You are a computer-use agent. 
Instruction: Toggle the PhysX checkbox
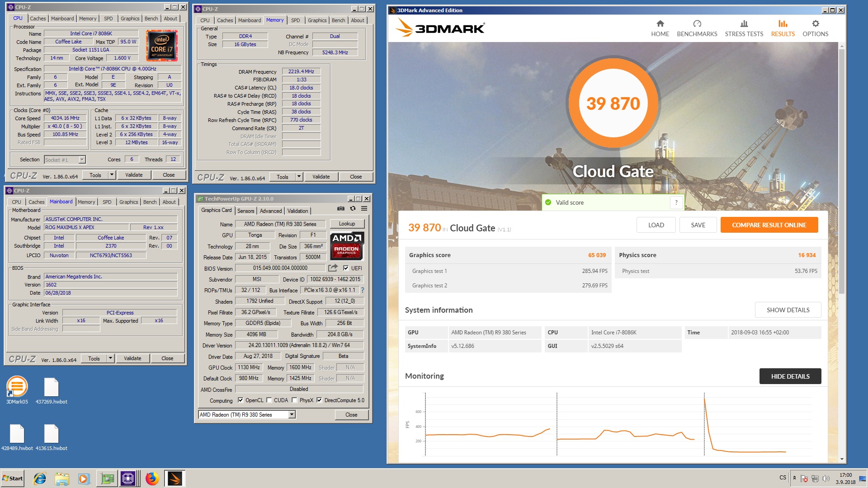point(294,400)
